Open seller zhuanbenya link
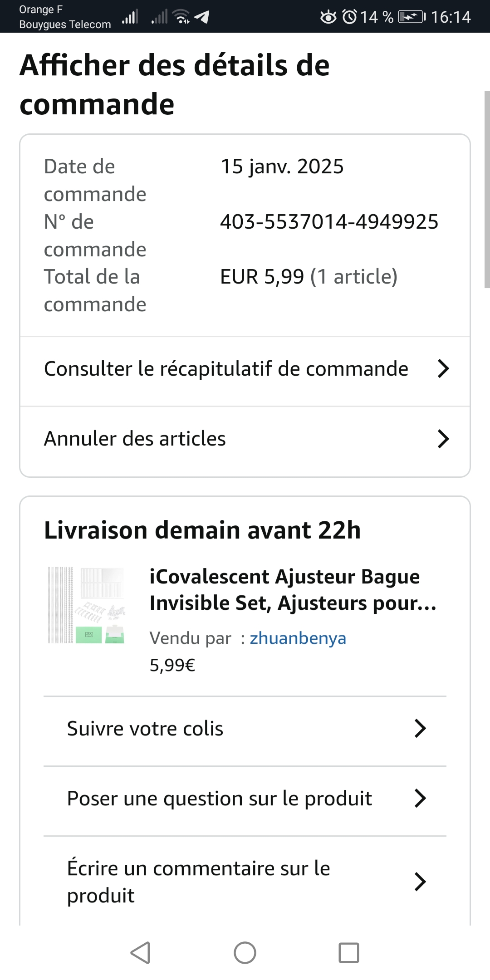Image resolution: width=490 pixels, height=980 pixels. [x=298, y=638]
